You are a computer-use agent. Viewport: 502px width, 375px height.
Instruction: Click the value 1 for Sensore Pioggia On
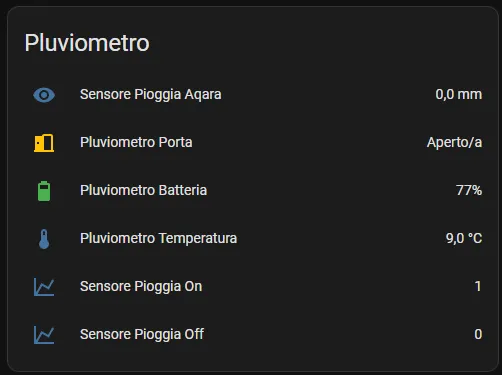478,286
